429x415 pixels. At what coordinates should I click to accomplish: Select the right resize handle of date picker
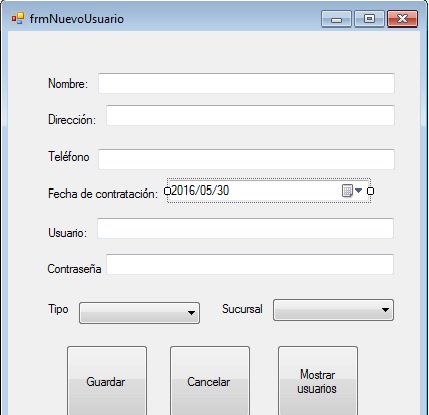pos(370,191)
